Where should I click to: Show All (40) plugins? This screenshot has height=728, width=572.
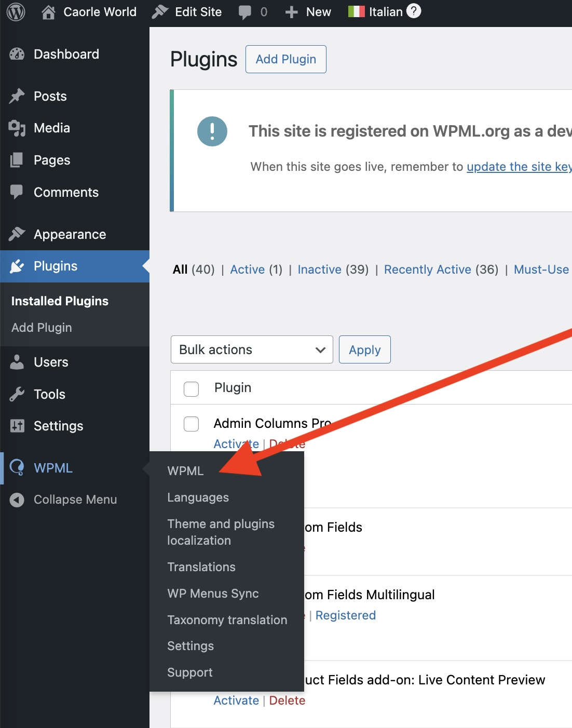[194, 269]
